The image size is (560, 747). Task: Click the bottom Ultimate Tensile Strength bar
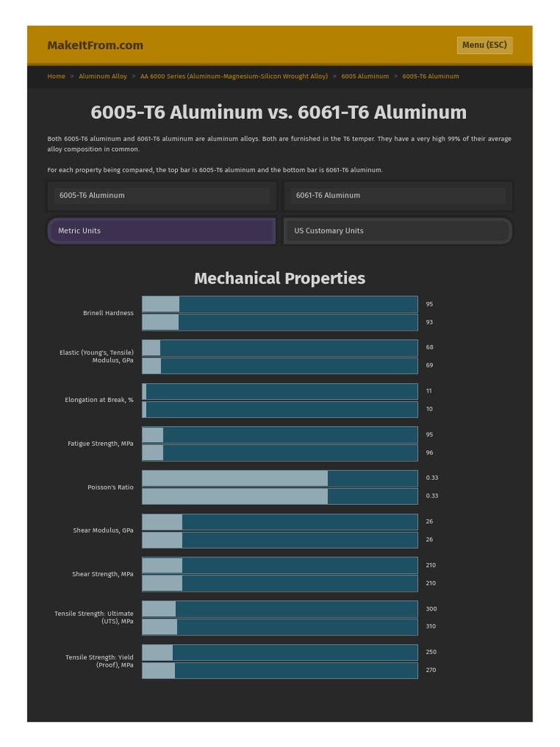click(x=279, y=627)
